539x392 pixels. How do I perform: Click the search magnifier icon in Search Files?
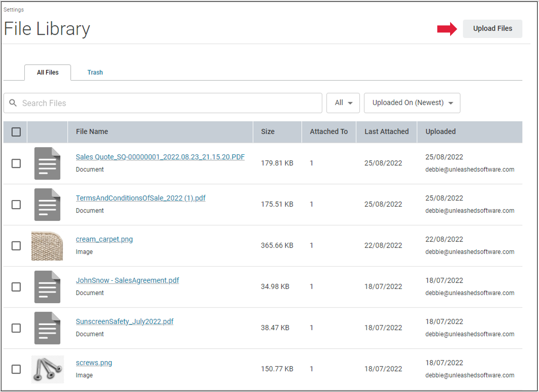click(x=13, y=103)
